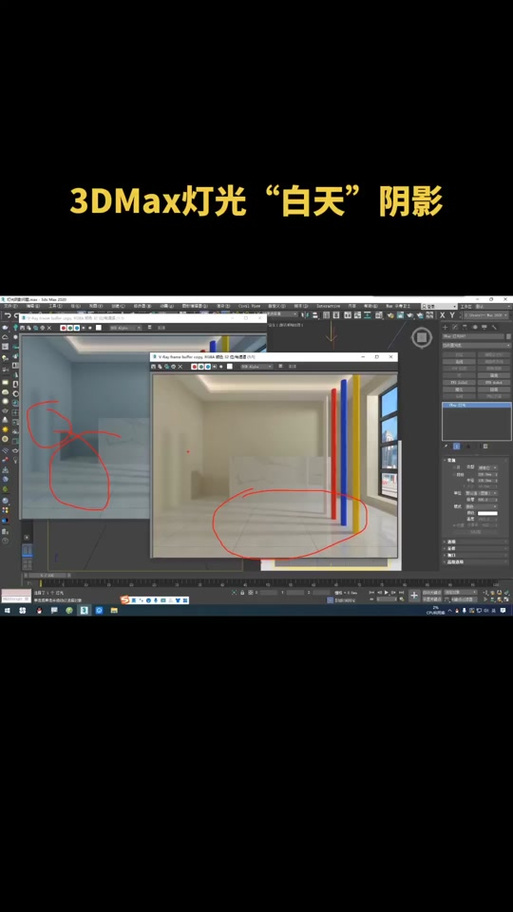Click the 设置关键点 Set Key button
Viewport: 513px width, 912px height.
(x=432, y=599)
